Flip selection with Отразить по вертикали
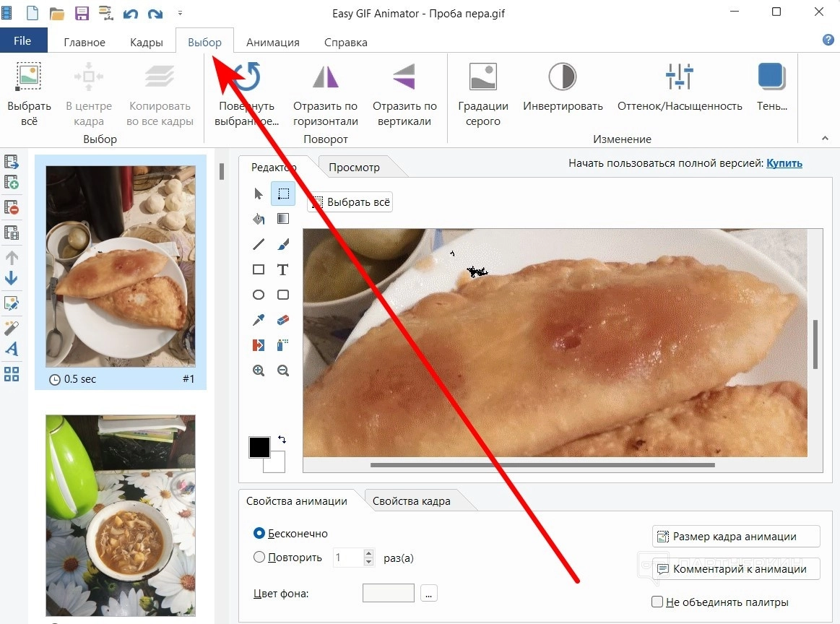 404,95
